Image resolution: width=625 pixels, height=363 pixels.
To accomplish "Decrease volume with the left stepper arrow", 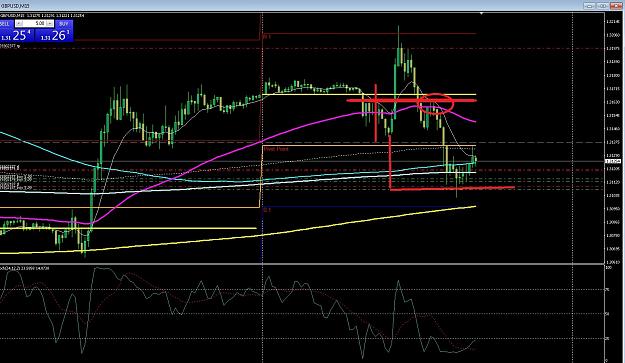I will (19, 24).
